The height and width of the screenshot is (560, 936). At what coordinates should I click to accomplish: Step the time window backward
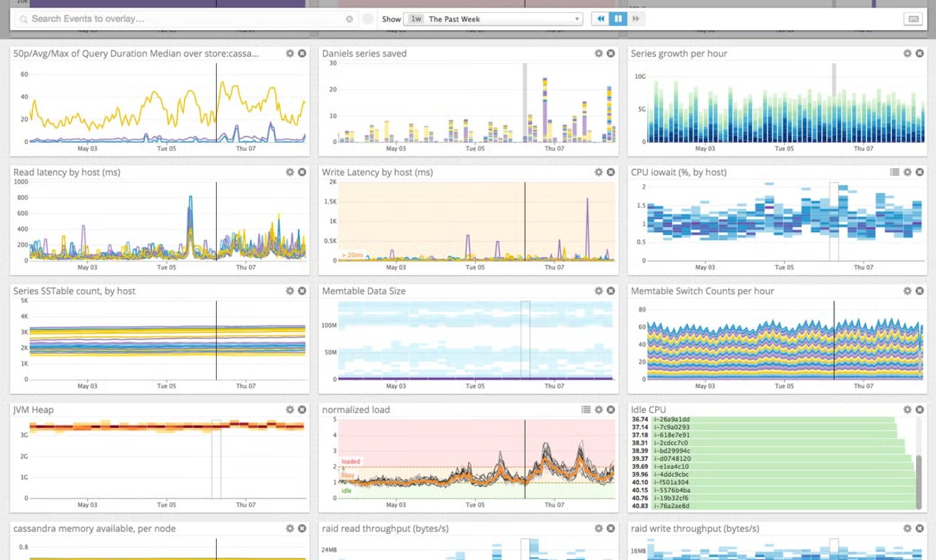(600, 19)
